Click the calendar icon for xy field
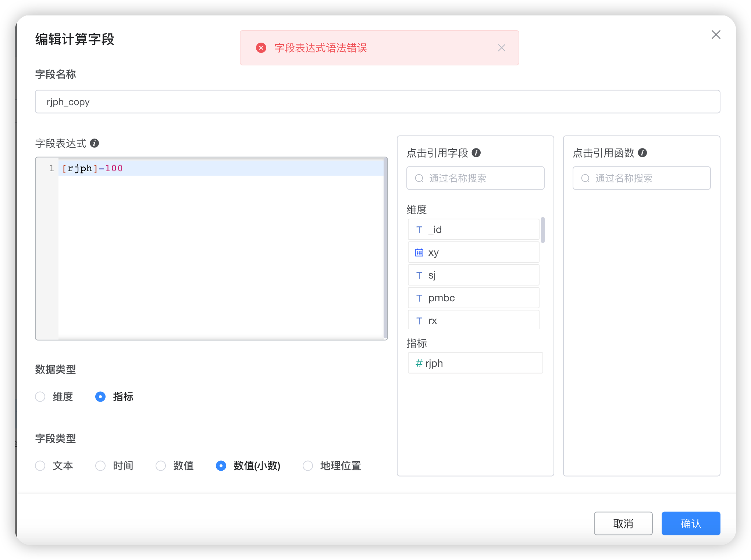The image size is (751, 560). coord(419,252)
